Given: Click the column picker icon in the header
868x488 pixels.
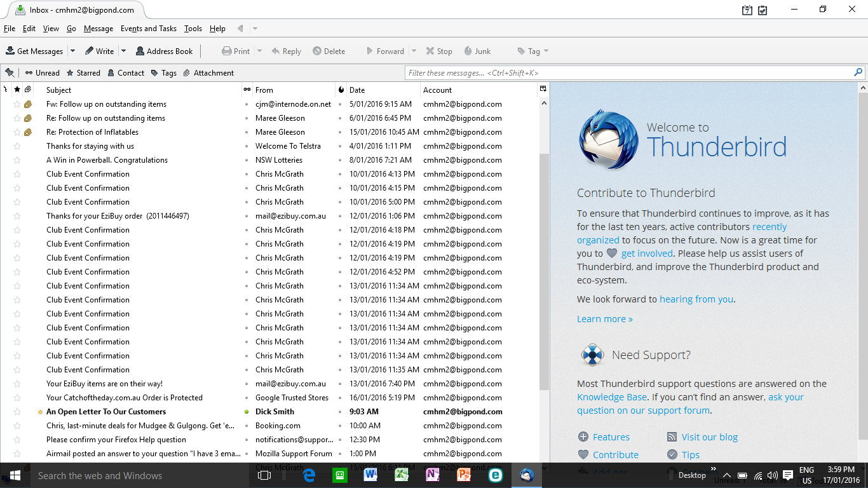Looking at the screenshot, I should tap(543, 90).
